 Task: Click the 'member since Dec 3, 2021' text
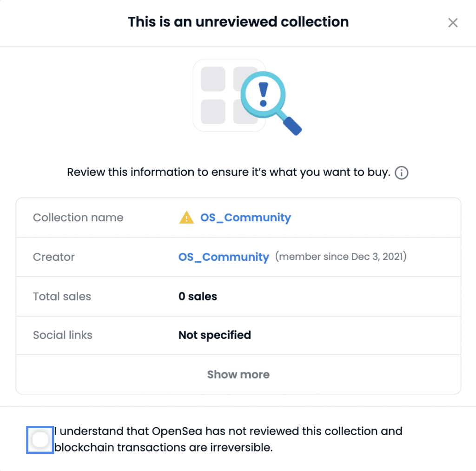click(341, 257)
